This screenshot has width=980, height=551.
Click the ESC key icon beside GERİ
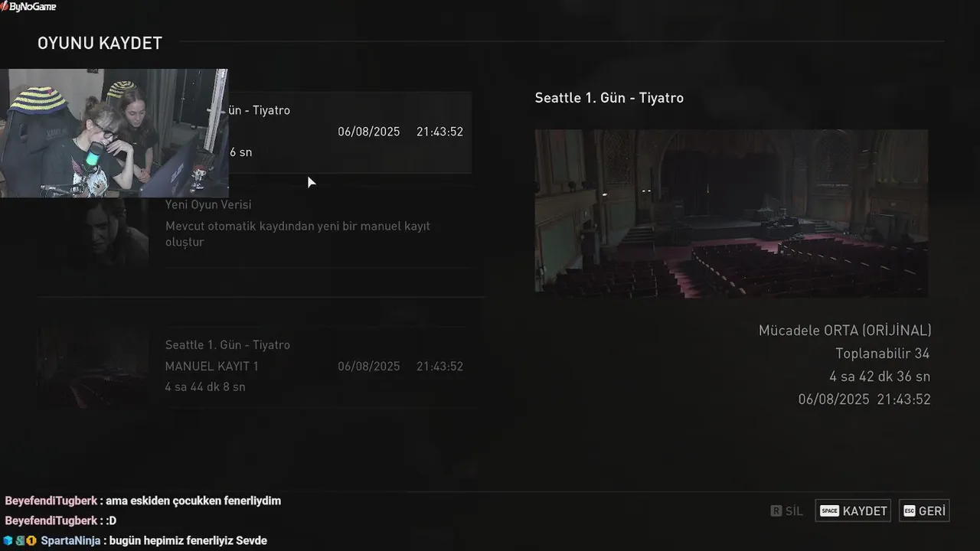[x=909, y=511]
